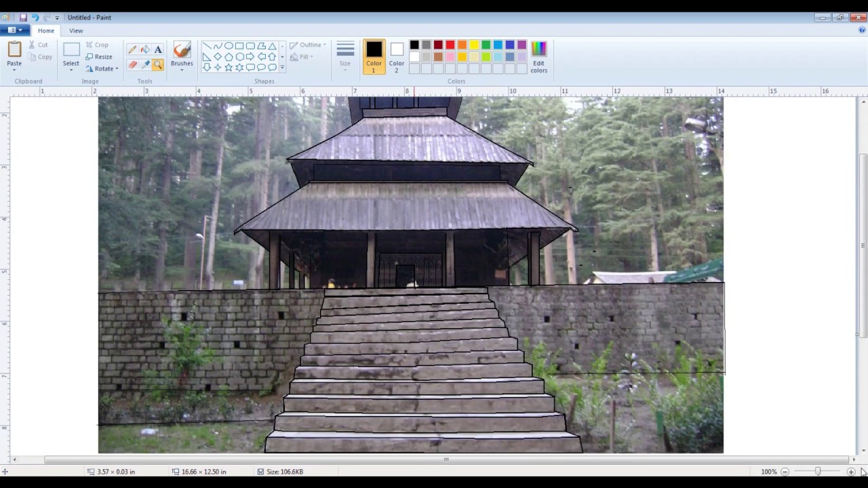Open the Customize Quick Access Toolbar arrow
The width and height of the screenshot is (868, 488).
[57, 18]
